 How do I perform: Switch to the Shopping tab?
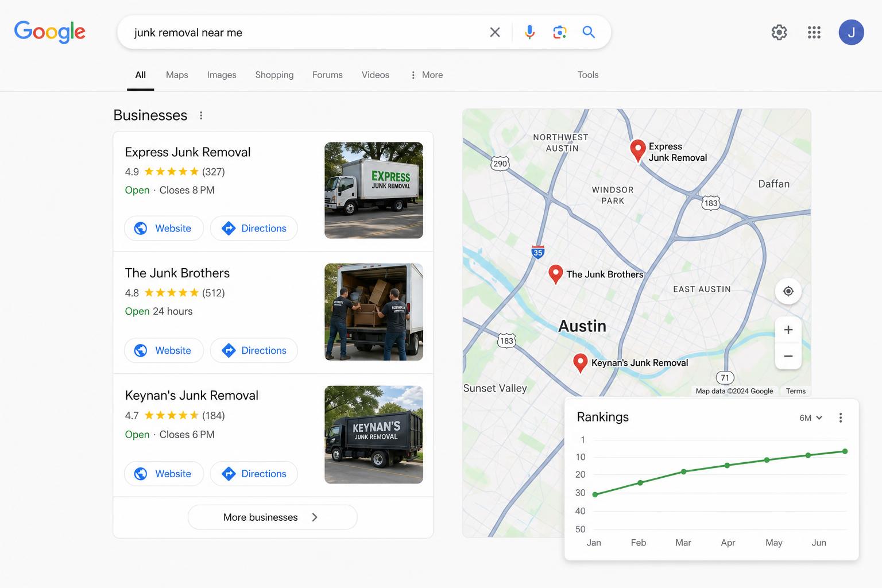pyautogui.click(x=274, y=75)
